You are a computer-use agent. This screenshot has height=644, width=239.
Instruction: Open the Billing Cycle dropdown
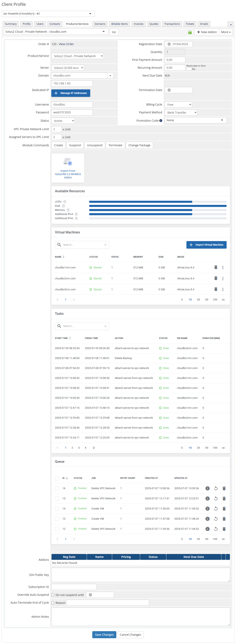178,105
